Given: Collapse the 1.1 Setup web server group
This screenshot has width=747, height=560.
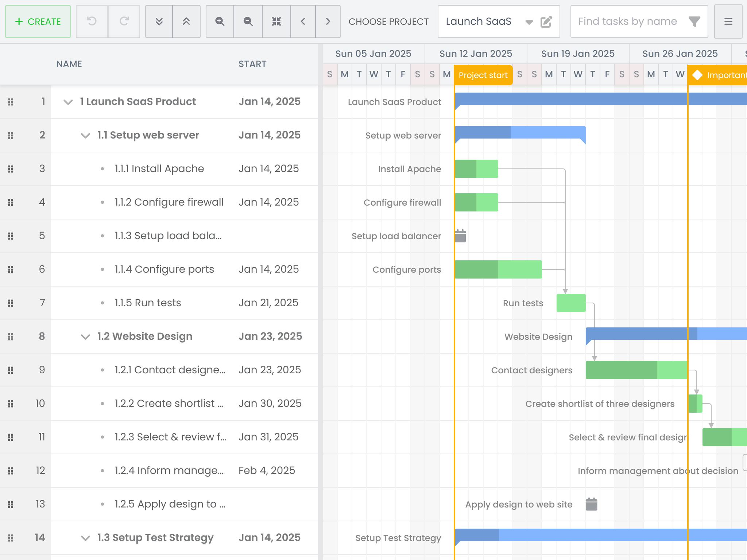Looking at the screenshot, I should (85, 136).
